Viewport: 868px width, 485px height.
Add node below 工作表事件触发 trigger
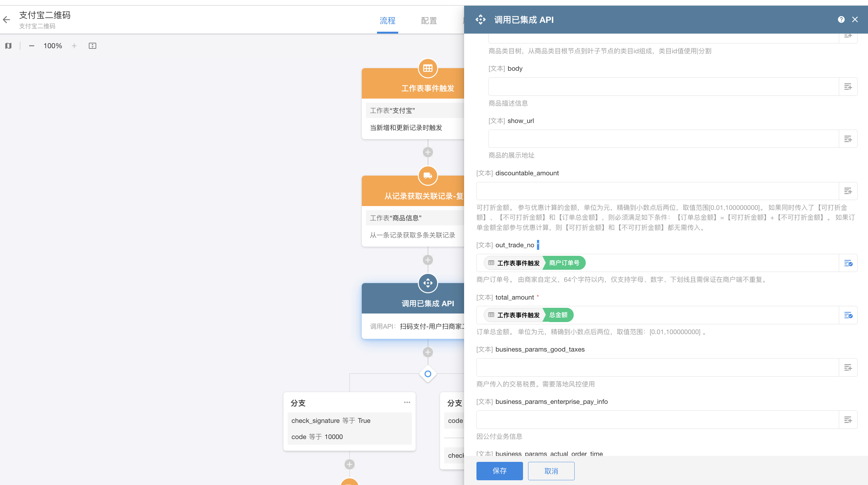(x=428, y=152)
